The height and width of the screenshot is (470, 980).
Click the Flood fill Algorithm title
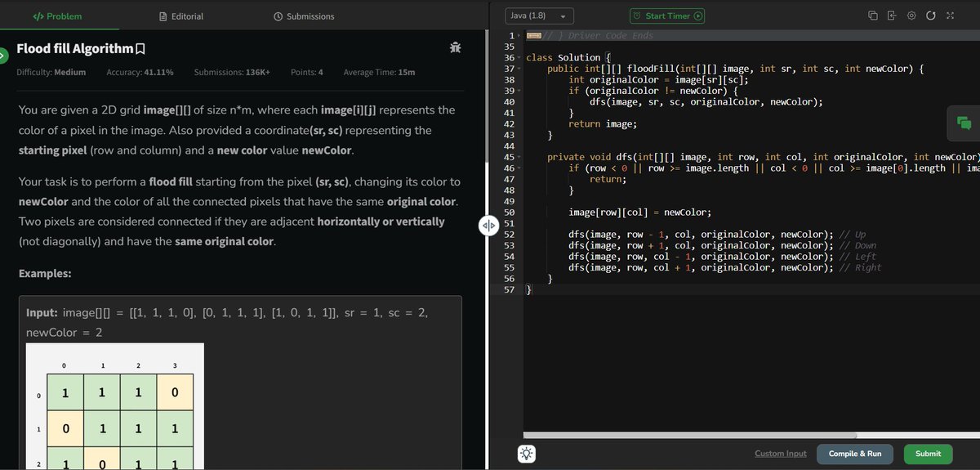[x=75, y=49]
